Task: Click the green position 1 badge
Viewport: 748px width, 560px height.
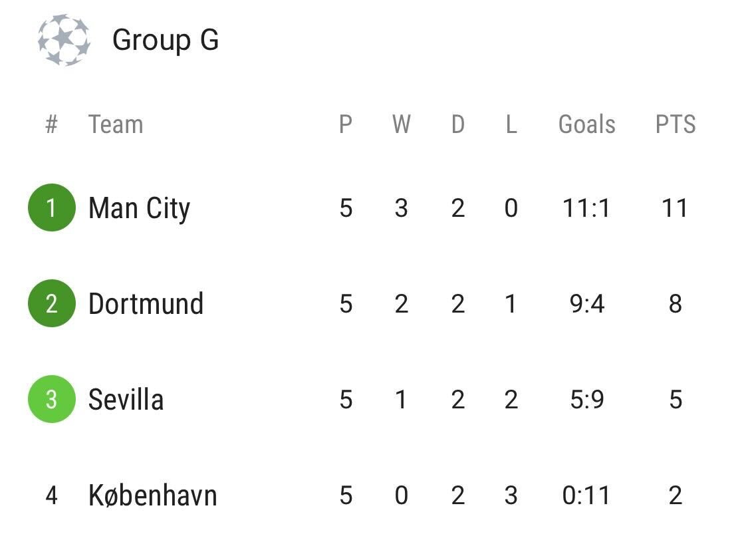Action: click(51, 208)
